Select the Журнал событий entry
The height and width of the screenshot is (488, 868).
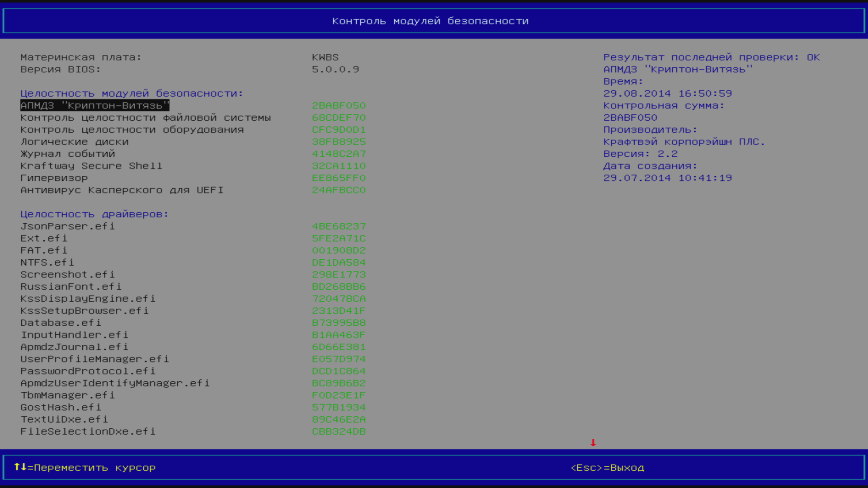pyautogui.click(x=67, y=154)
